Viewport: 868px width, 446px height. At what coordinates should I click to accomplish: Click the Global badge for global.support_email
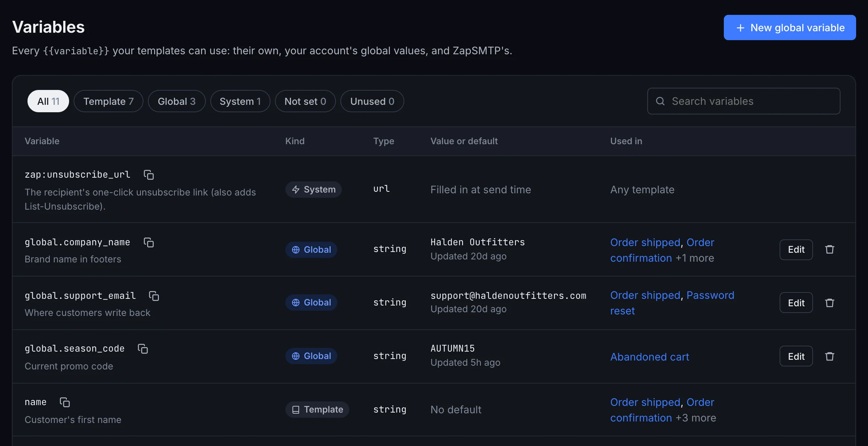311,303
